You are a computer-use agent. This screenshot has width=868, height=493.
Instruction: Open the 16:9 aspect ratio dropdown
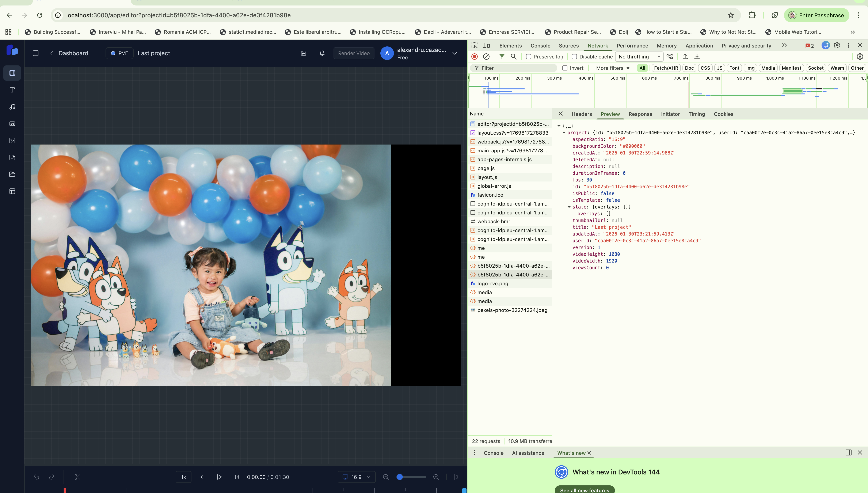pos(356,477)
